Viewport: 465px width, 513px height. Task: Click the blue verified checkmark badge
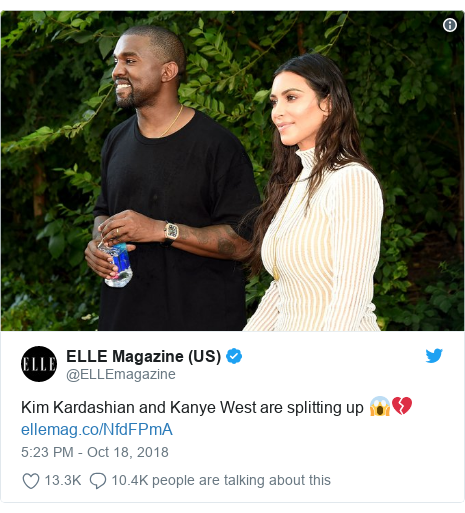pos(234,356)
